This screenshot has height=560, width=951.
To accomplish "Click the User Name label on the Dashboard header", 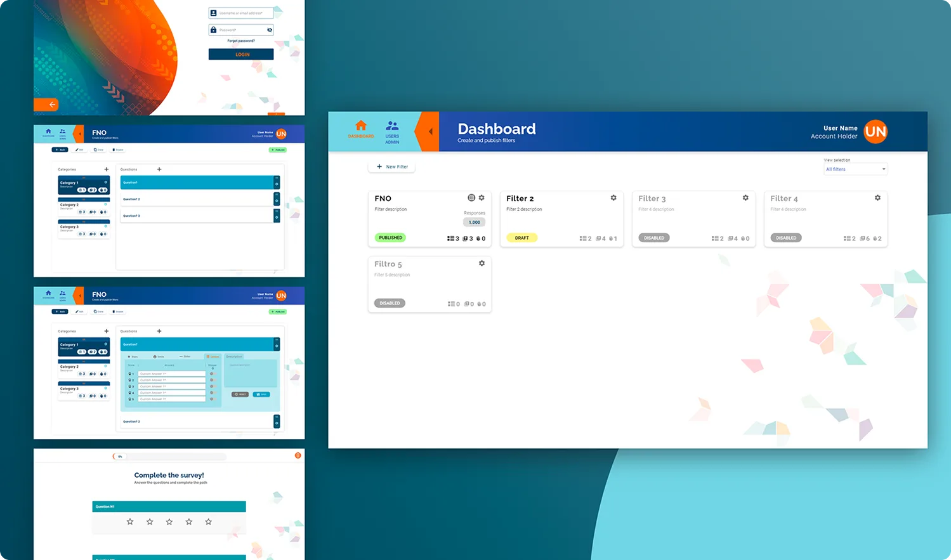I will click(x=841, y=128).
